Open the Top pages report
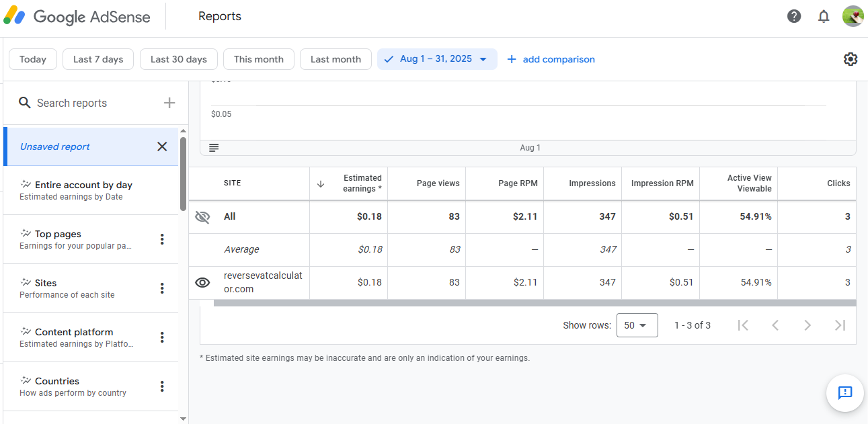Image resolution: width=868 pixels, height=424 pixels. pyautogui.click(x=91, y=239)
